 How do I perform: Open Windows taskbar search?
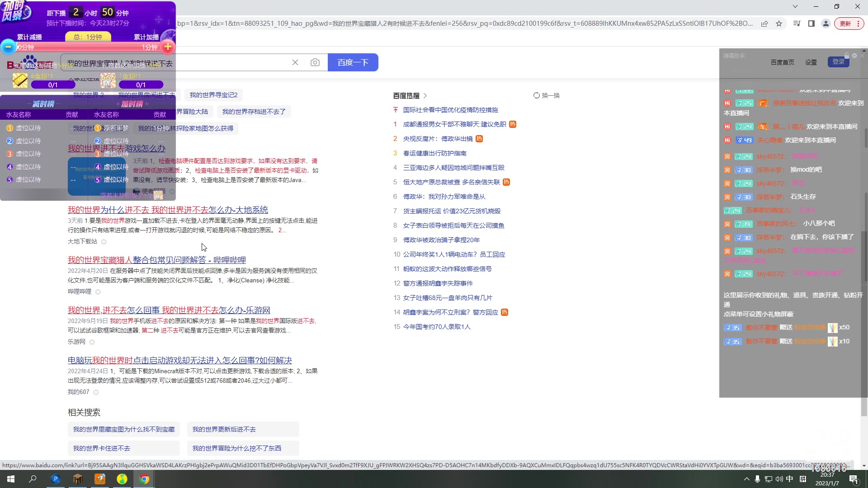tap(33, 479)
